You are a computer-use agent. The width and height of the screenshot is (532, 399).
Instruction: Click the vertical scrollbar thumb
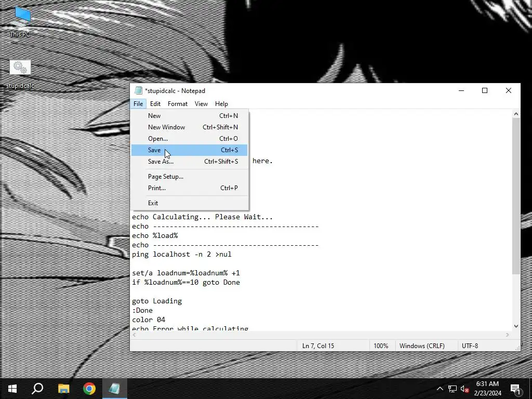pyautogui.click(x=516, y=196)
